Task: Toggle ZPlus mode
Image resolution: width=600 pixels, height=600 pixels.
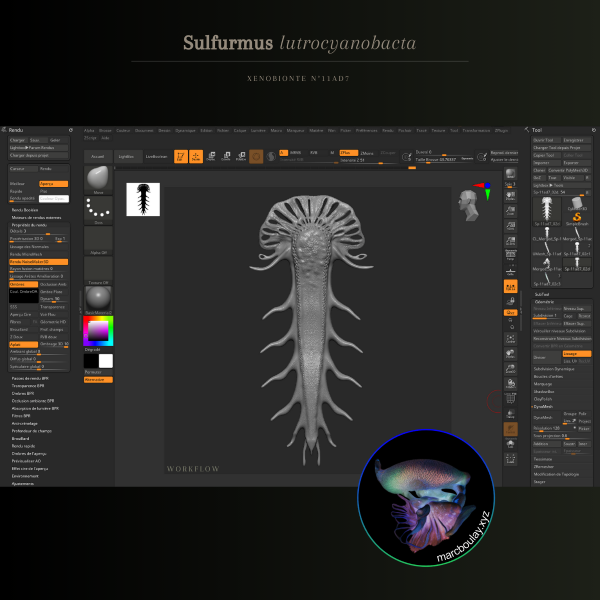Action: pos(349,153)
